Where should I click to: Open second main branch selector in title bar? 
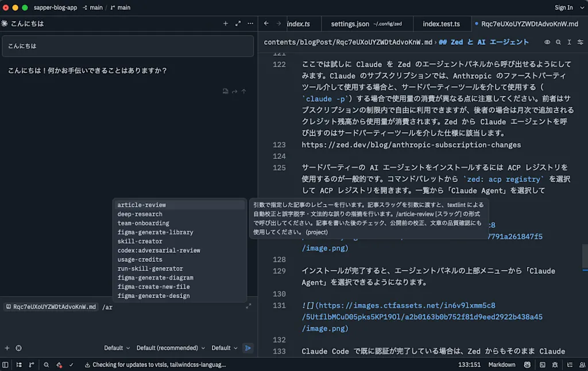click(x=121, y=7)
